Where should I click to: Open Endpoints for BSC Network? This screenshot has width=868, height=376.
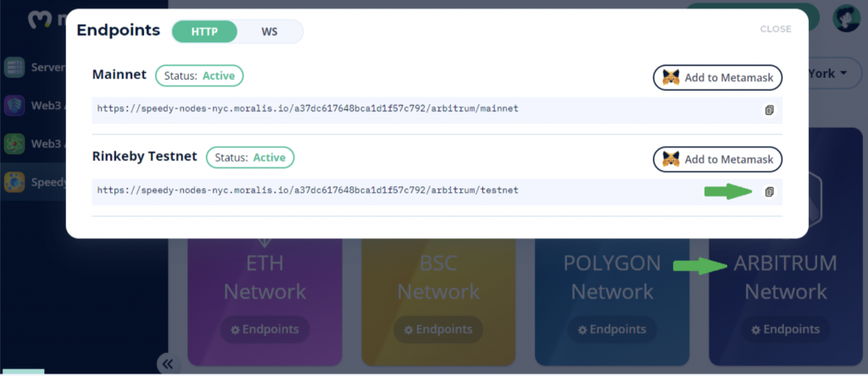click(x=438, y=329)
